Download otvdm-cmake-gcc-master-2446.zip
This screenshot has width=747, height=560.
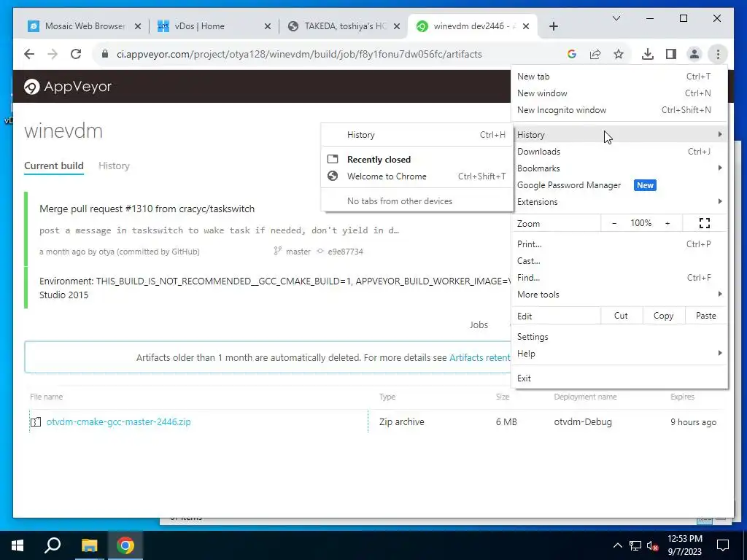point(119,422)
